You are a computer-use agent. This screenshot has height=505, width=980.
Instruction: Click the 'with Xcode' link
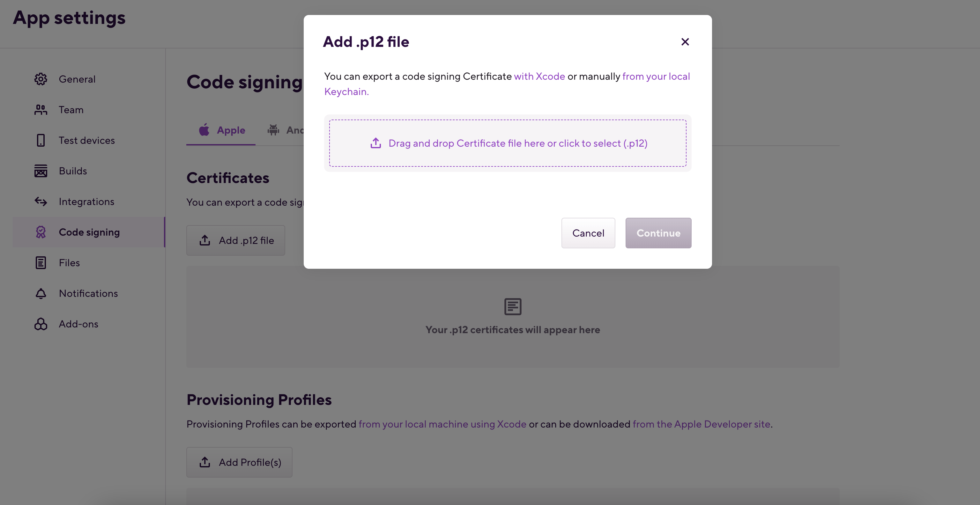(540, 77)
